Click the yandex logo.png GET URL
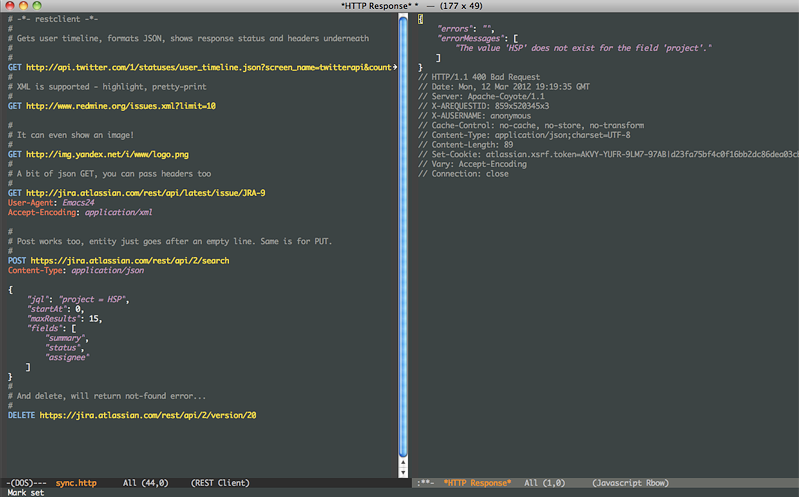Image resolution: width=799 pixels, height=497 pixels. tap(107, 154)
